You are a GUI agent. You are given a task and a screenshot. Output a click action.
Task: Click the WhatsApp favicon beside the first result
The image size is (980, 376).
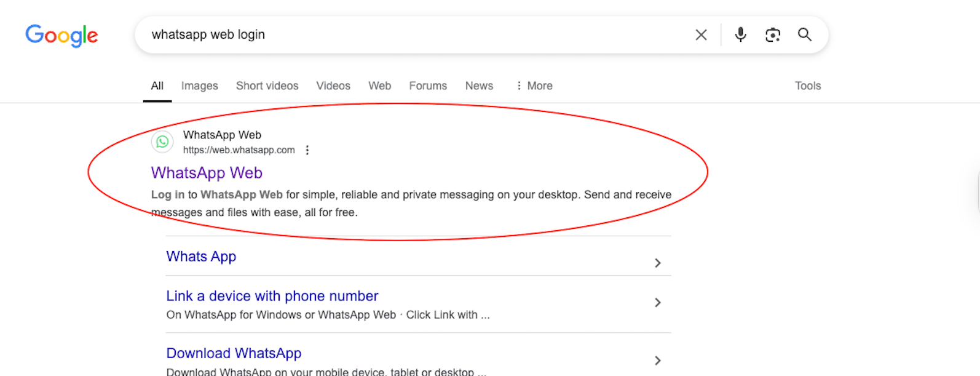click(162, 142)
